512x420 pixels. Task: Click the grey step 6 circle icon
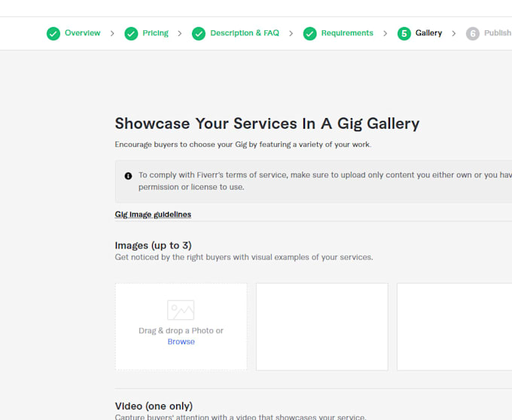(x=473, y=33)
